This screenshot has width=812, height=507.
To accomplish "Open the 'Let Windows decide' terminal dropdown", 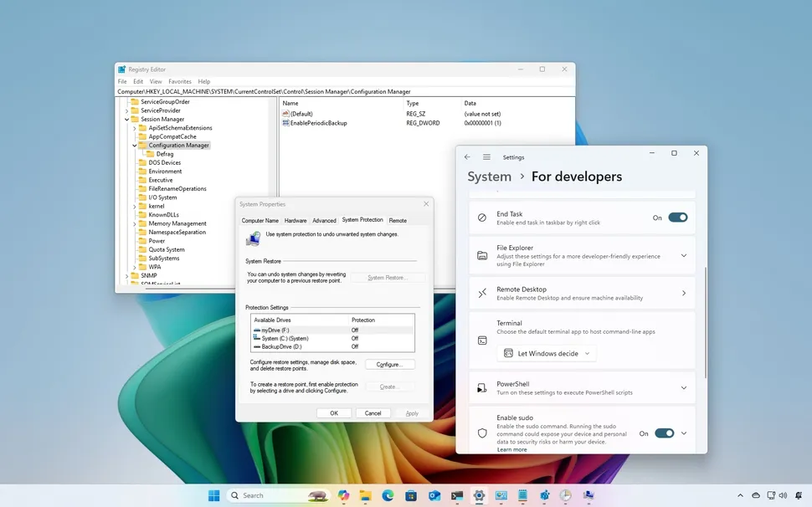I will tap(547, 353).
